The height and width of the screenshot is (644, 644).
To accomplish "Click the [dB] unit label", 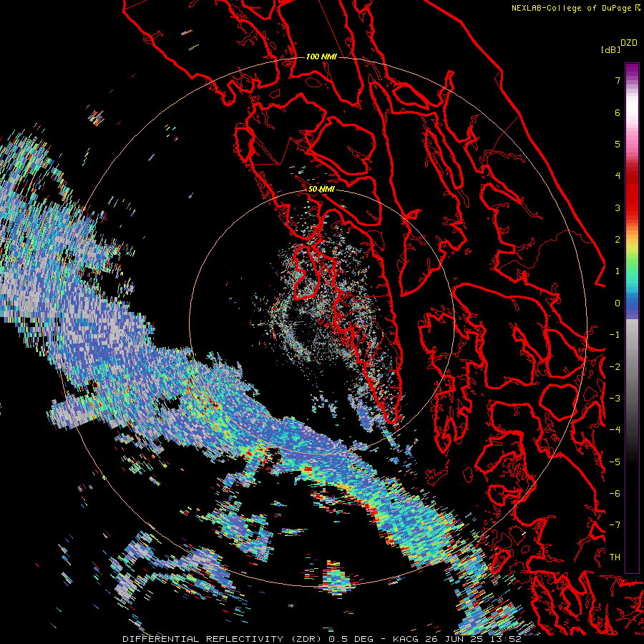I will tap(610, 49).
